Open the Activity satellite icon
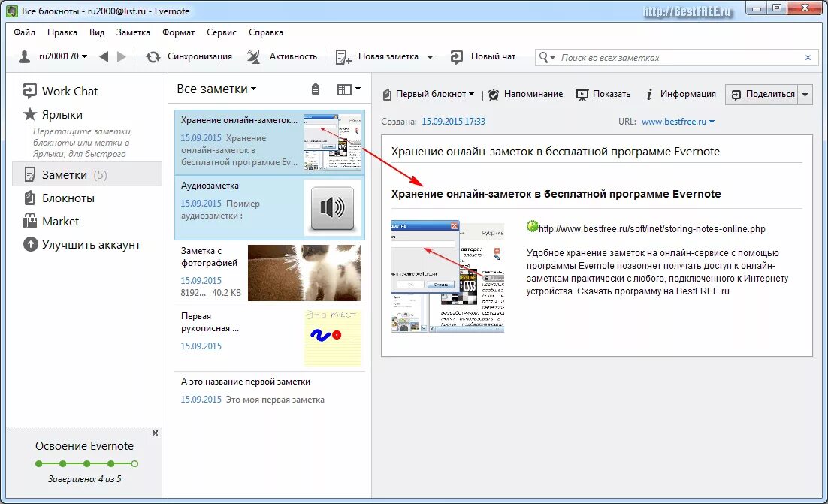Screen dimensions: 828x504 point(253,56)
